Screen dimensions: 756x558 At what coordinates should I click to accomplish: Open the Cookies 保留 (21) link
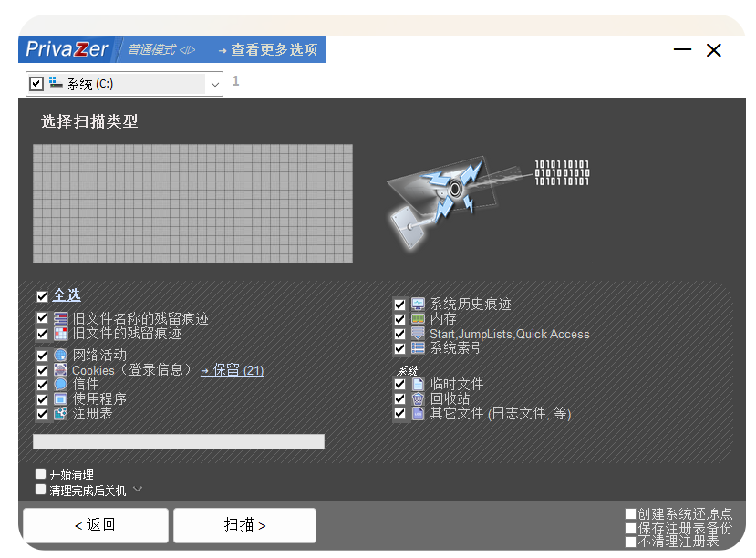click(233, 370)
